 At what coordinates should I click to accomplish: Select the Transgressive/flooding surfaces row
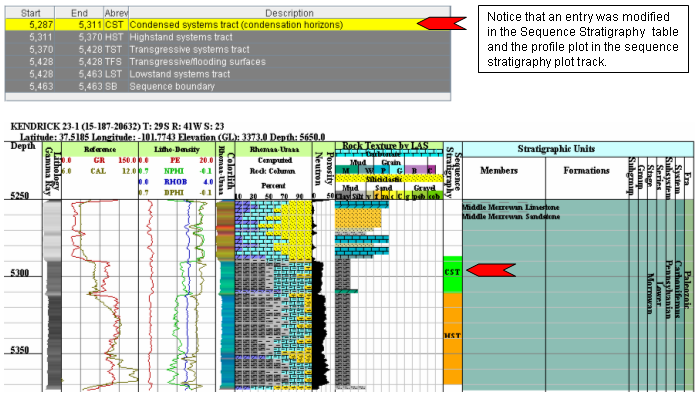(x=228, y=62)
